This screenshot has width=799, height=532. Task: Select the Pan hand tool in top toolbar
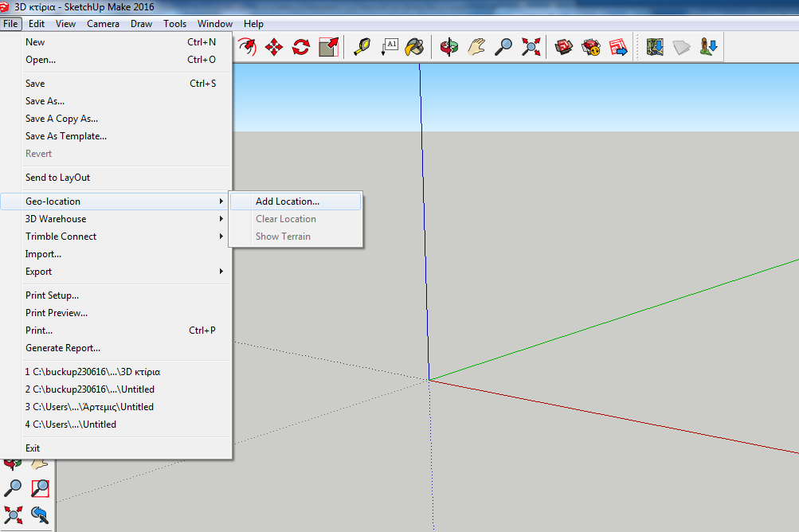[476, 48]
